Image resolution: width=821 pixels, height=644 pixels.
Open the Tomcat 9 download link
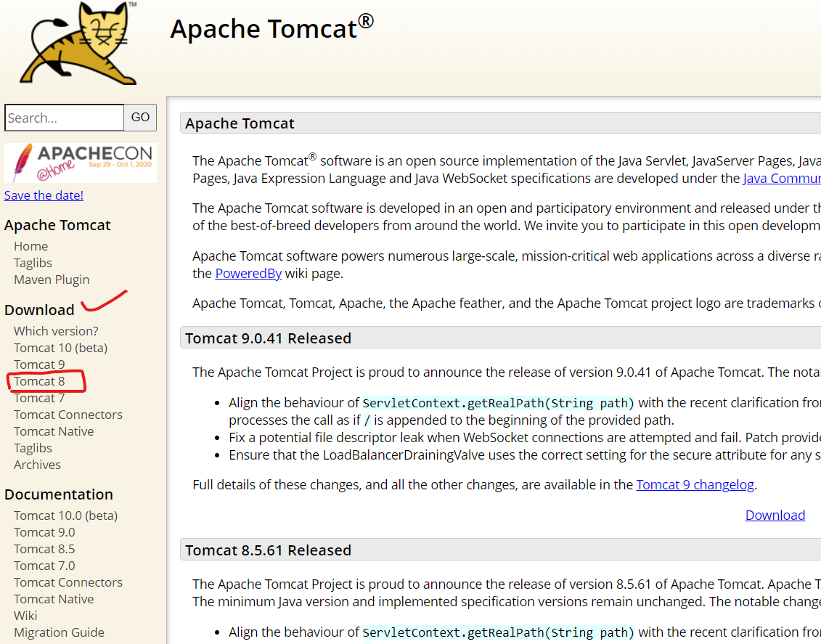coord(39,364)
